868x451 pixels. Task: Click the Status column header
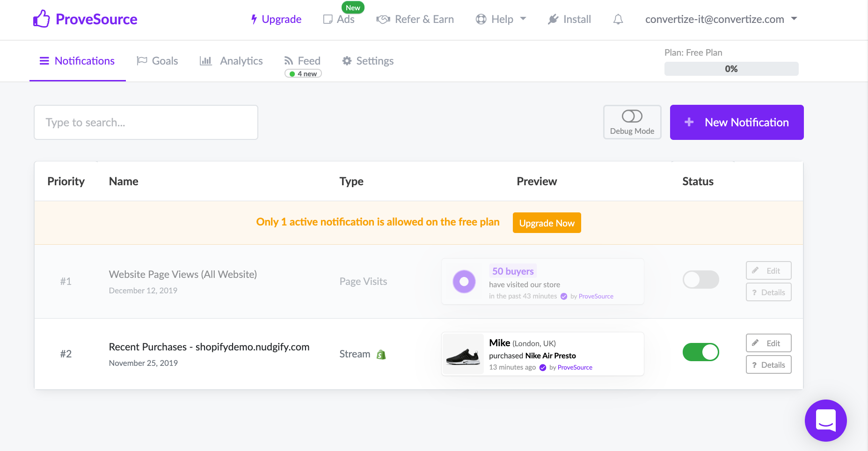click(698, 182)
